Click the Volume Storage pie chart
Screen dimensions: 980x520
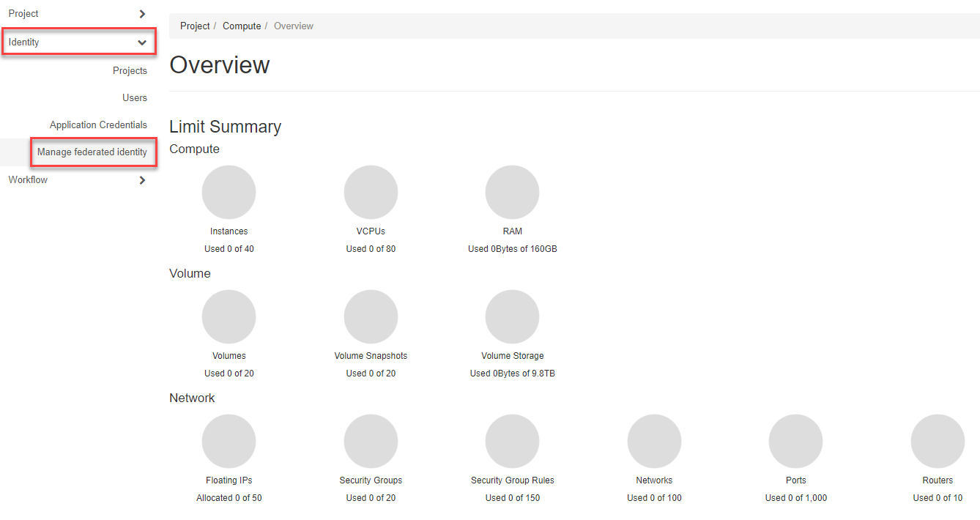coord(512,317)
